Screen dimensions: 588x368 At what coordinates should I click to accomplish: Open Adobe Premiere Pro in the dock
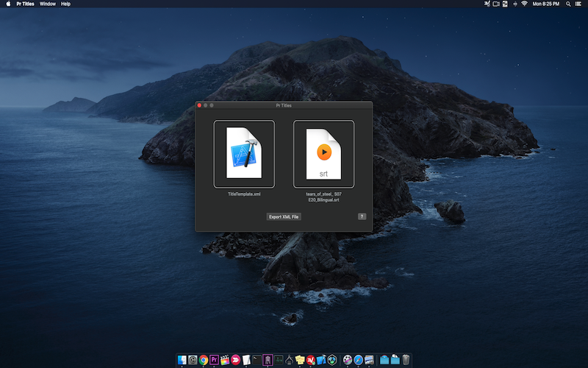click(215, 360)
